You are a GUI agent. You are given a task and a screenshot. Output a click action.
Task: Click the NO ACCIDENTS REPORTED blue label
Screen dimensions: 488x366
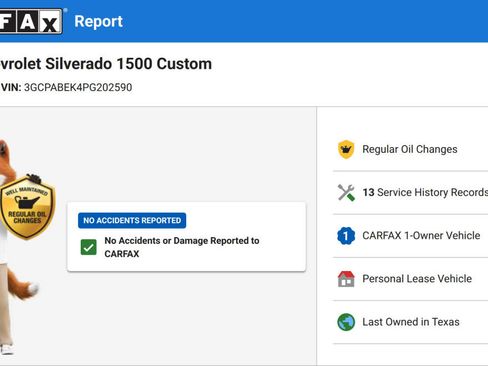132,220
